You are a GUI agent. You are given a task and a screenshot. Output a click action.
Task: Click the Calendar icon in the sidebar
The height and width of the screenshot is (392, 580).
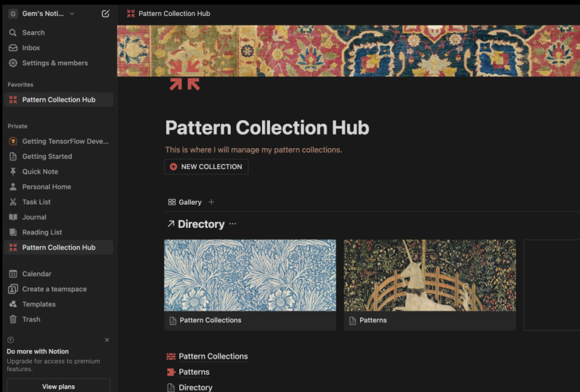[13, 274]
